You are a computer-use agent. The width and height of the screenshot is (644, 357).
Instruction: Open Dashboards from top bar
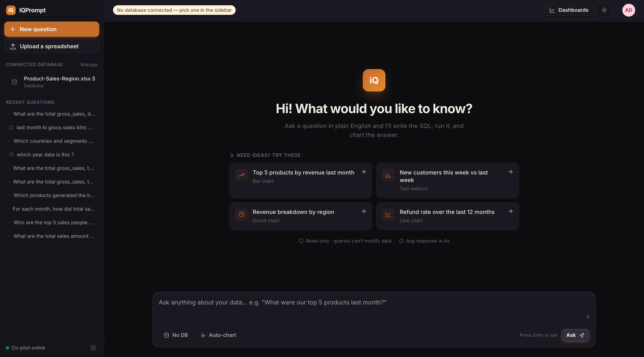pyautogui.click(x=569, y=10)
